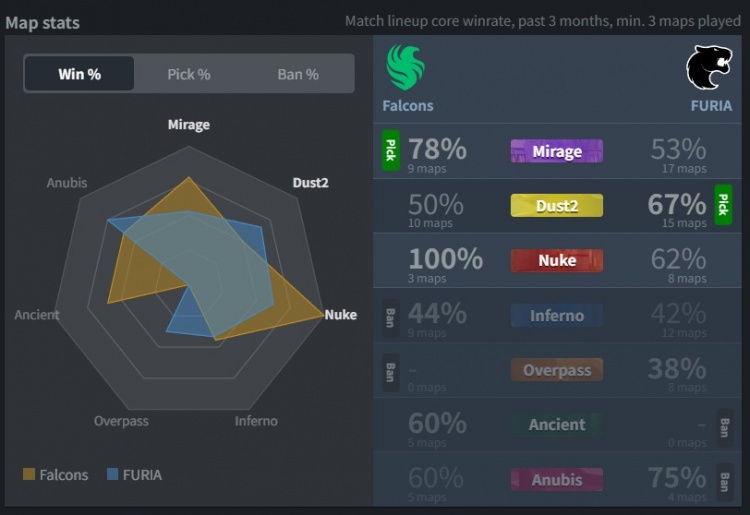Screen dimensions: 750x515
Task: Click the Ban badge on Inferno row
Action: point(391,316)
